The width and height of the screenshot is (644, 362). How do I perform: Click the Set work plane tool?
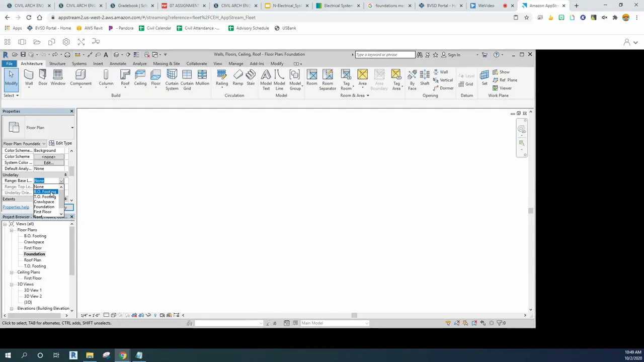click(485, 78)
